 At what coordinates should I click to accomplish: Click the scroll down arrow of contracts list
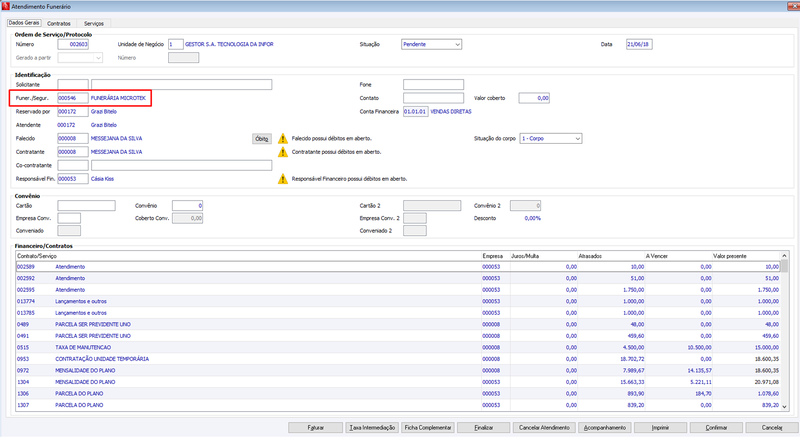point(784,407)
